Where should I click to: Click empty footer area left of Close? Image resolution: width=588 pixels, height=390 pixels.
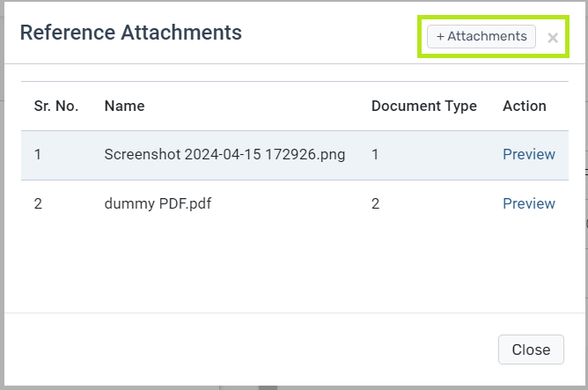(247, 350)
